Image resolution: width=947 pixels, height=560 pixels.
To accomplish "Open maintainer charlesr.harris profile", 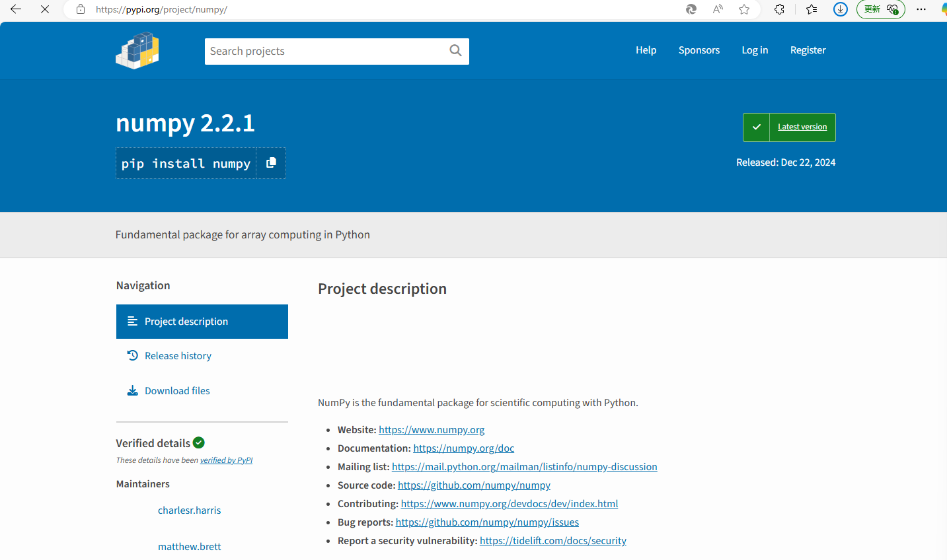I will click(190, 510).
